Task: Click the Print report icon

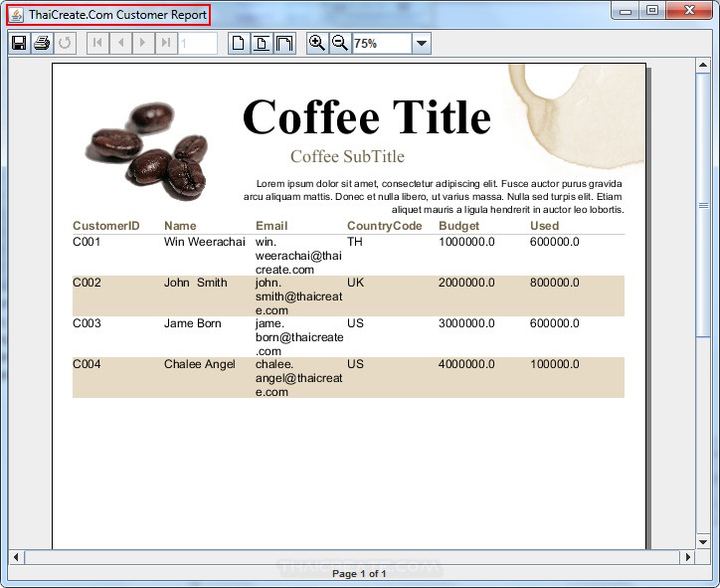Action: 42,43
